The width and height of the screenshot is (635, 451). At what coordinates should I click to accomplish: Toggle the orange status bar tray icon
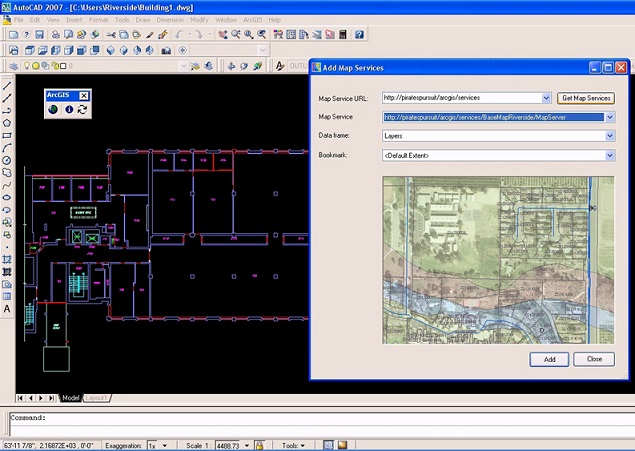(342, 445)
